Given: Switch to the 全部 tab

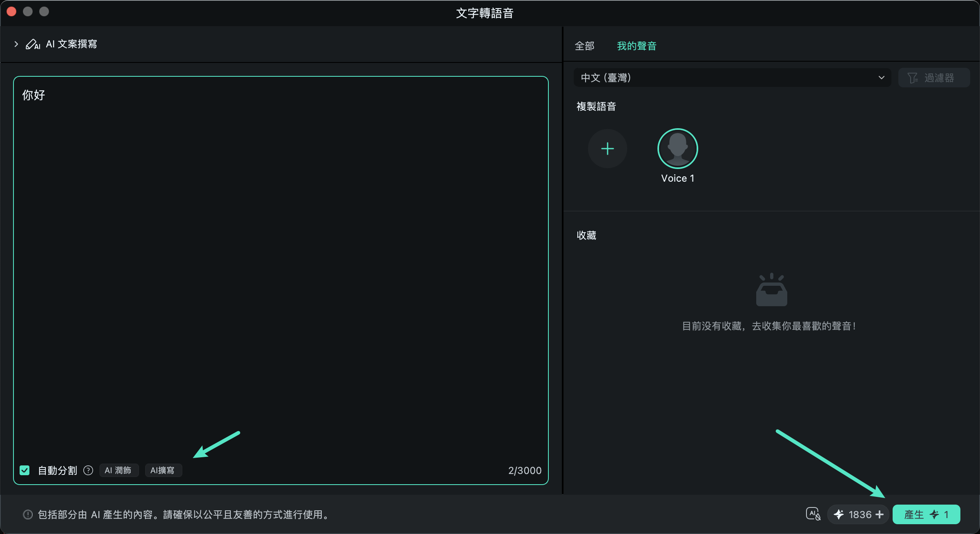Looking at the screenshot, I should tap(584, 46).
